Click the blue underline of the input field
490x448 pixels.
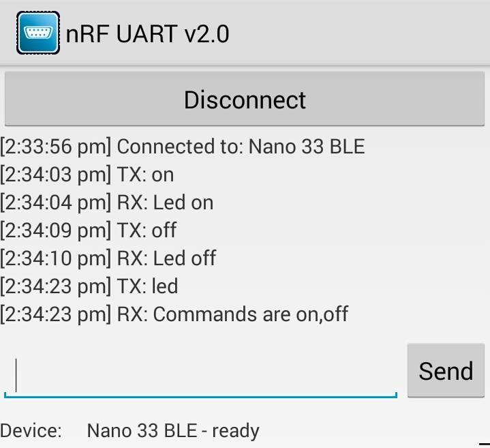pyautogui.click(x=200, y=396)
